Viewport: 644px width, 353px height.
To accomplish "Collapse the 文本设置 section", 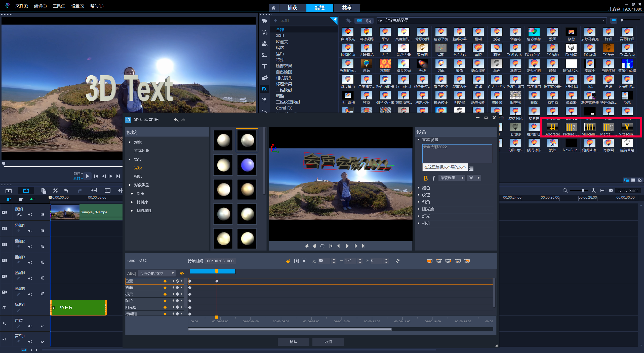I will click(419, 139).
